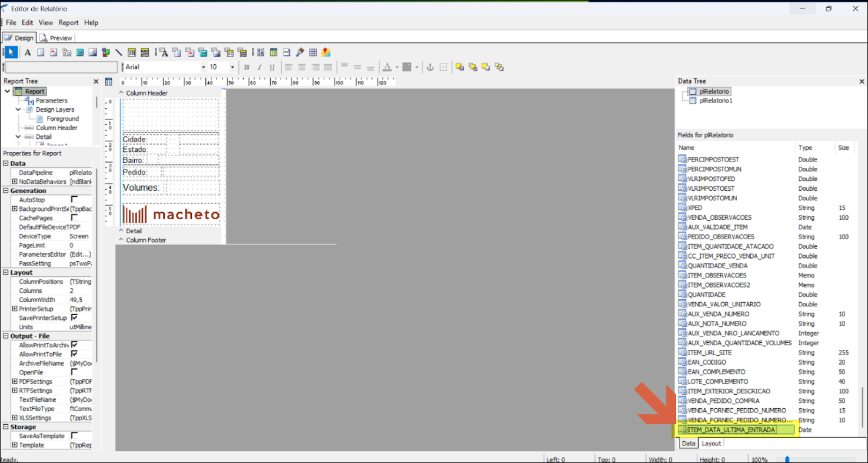Choose the Memo component tool
This screenshot has width=868, height=463.
[x=41, y=52]
